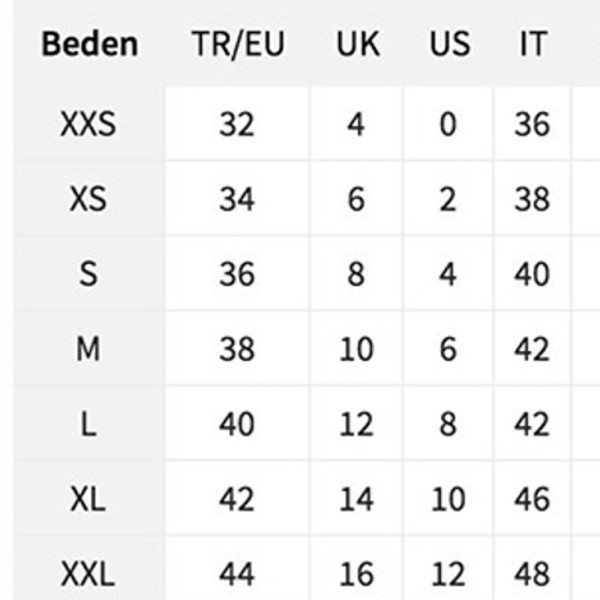This screenshot has width=600, height=600.
Task: Click the UK column header
Action: click(x=358, y=44)
